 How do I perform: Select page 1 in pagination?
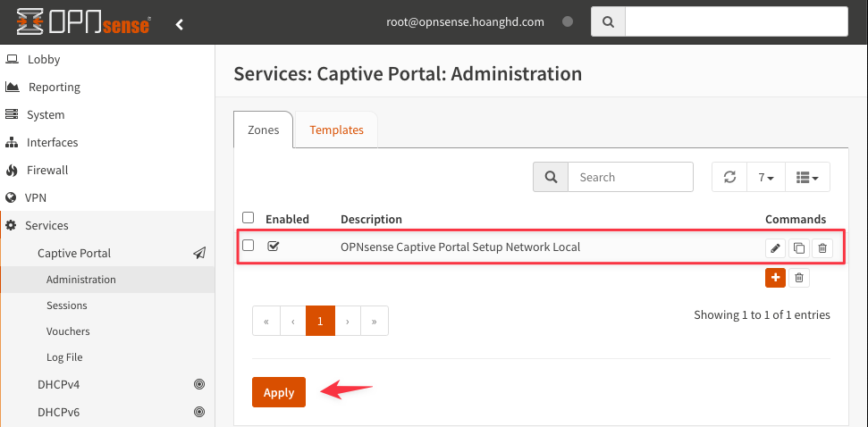tap(321, 321)
